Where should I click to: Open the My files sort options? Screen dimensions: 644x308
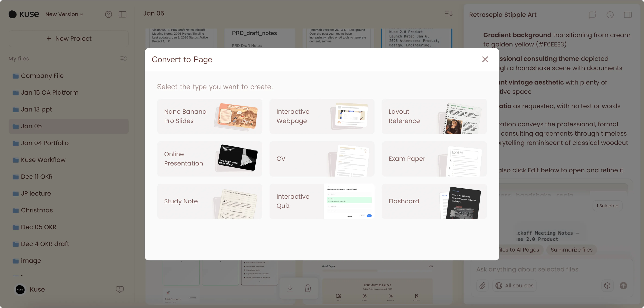pos(123,59)
